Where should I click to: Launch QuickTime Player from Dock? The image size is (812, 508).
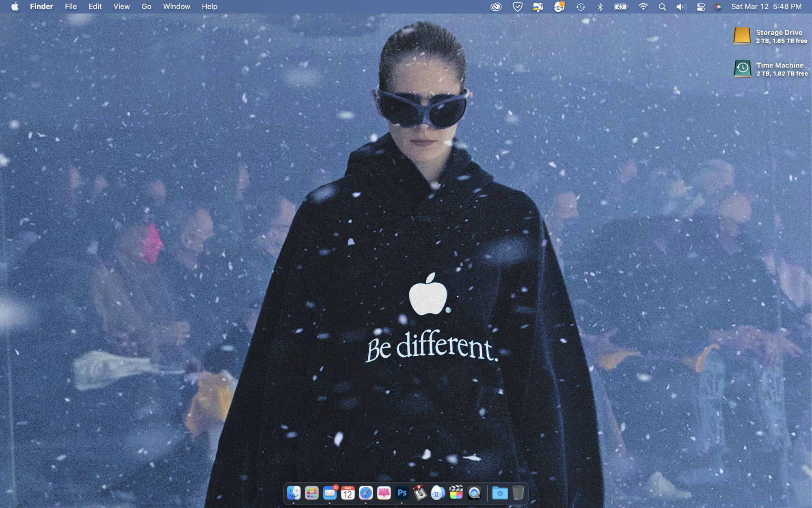pos(474,493)
